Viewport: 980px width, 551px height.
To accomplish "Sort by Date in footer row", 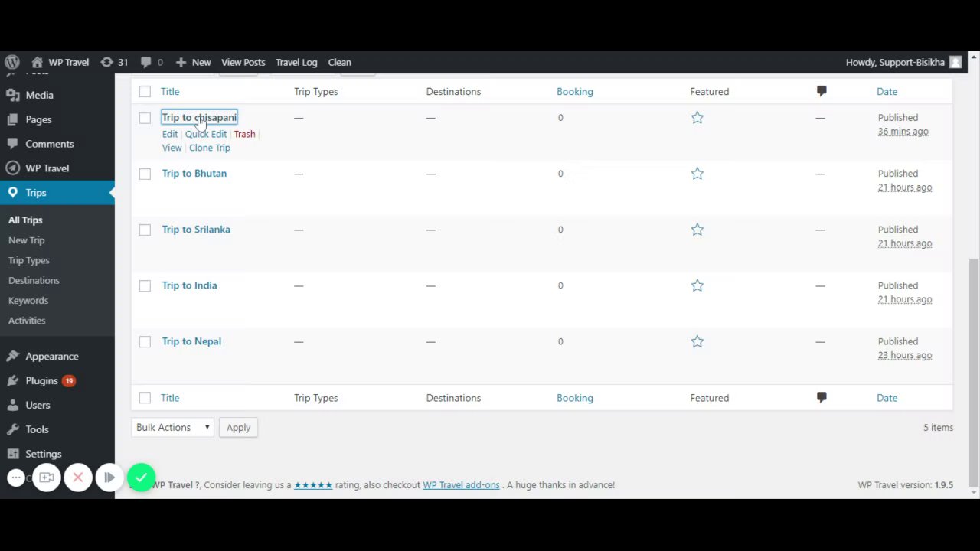I will pyautogui.click(x=887, y=398).
